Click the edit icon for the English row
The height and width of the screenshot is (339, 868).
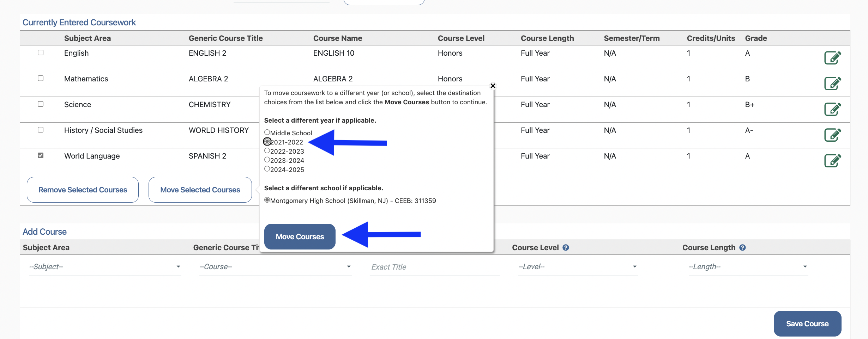pyautogui.click(x=832, y=58)
